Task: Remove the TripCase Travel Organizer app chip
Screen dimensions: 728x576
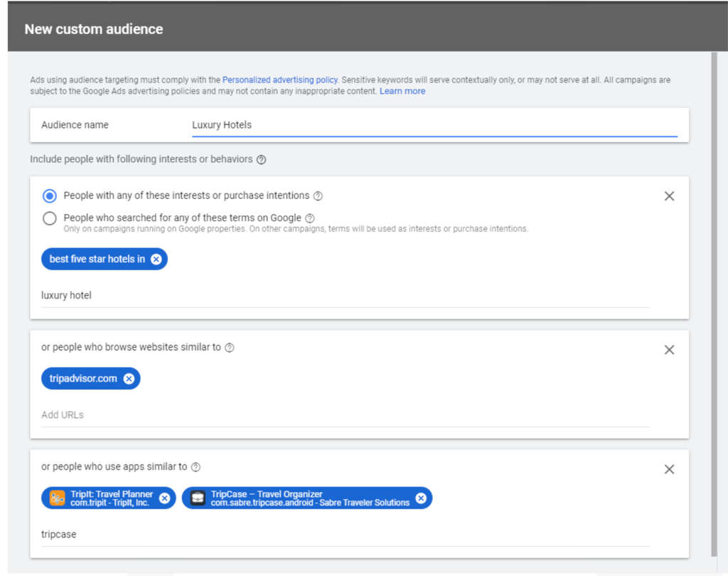Action: 421,498
